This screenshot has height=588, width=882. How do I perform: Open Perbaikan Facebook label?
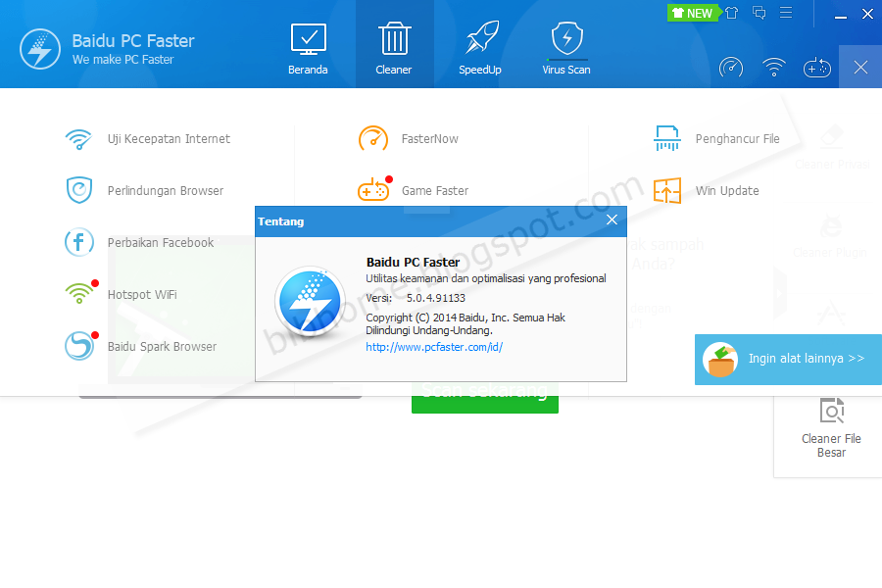(x=161, y=242)
